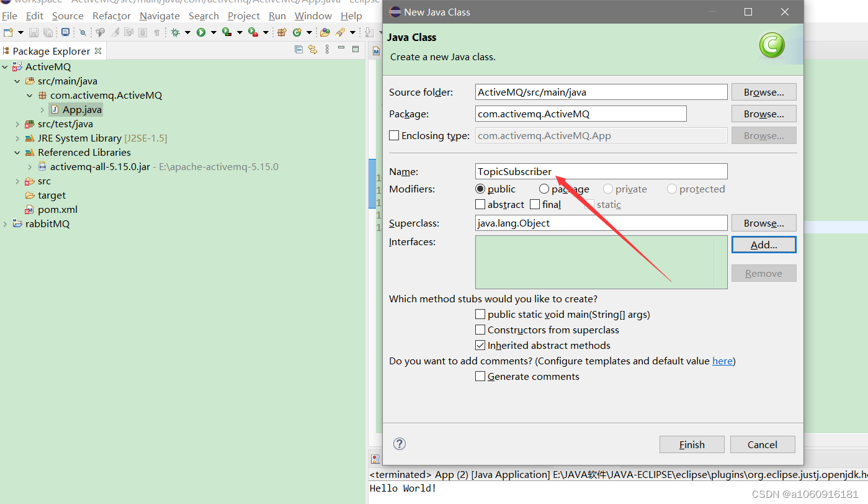Run the application with the green Run icon
The width and height of the screenshot is (868, 504).
point(201,32)
